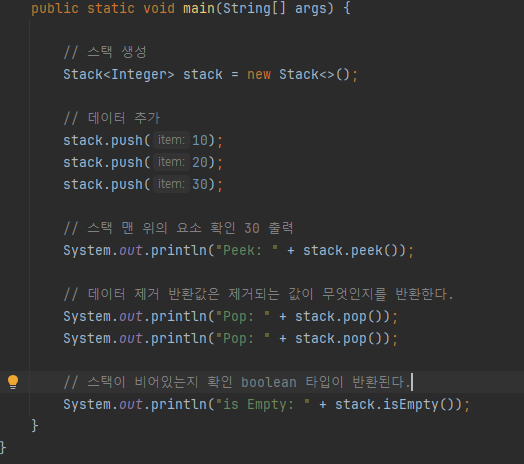Click the 'item:' hint before 10
The height and width of the screenshot is (464, 524).
click(x=171, y=140)
